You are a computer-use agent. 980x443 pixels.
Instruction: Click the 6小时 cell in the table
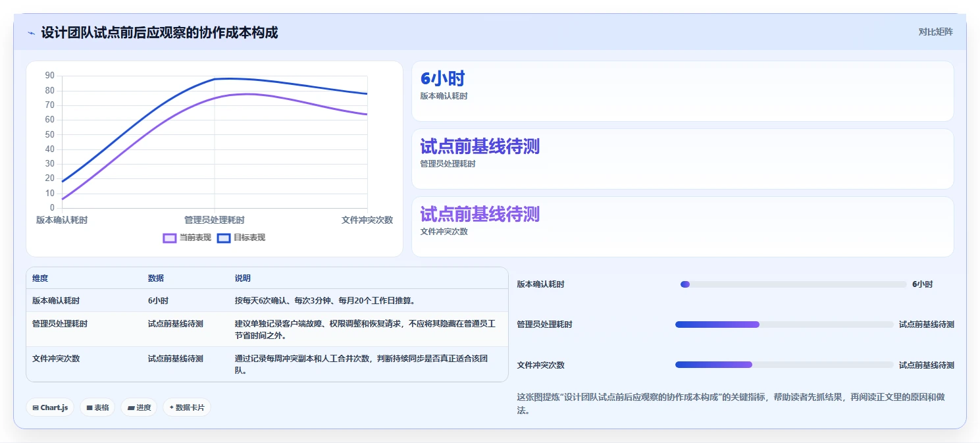(x=158, y=301)
